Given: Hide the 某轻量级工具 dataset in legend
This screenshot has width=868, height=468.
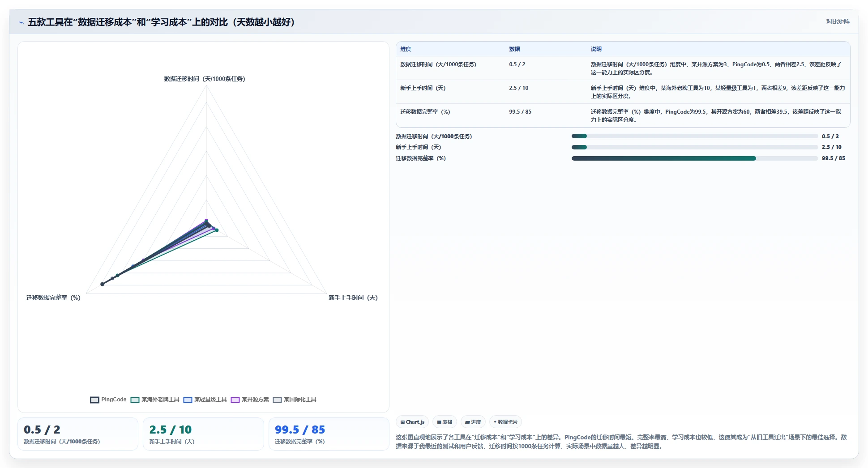Looking at the screenshot, I should click(x=205, y=400).
